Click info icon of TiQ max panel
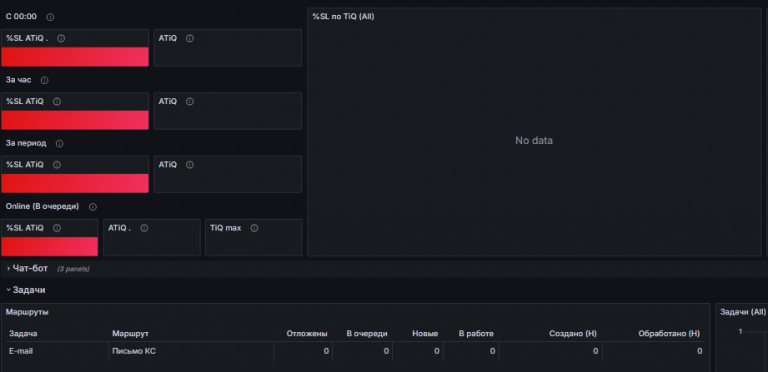The image size is (768, 372). coord(254,228)
